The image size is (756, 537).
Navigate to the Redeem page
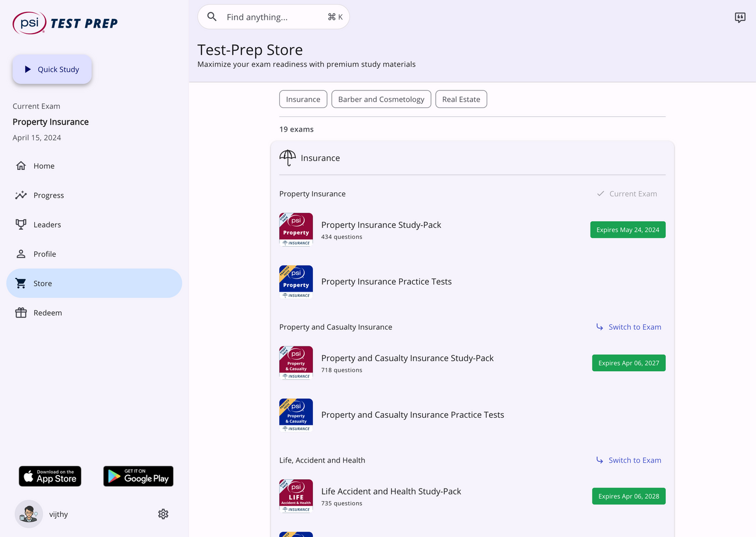click(47, 313)
